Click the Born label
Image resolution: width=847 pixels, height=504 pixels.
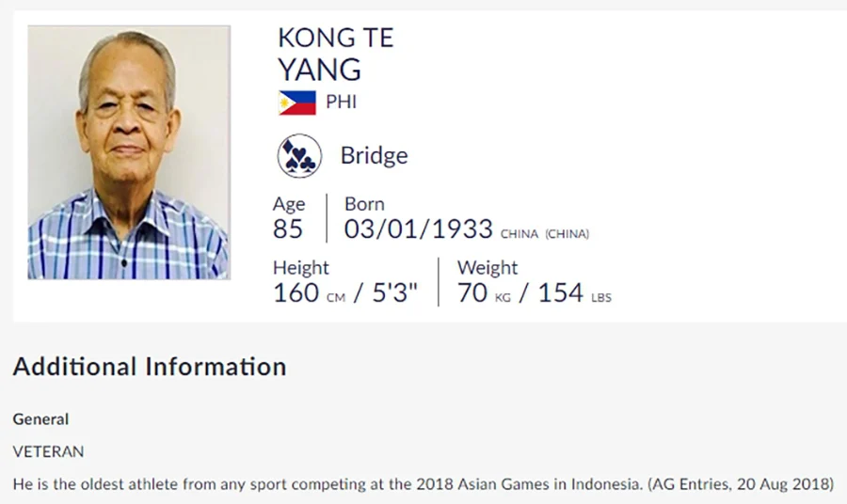(364, 204)
